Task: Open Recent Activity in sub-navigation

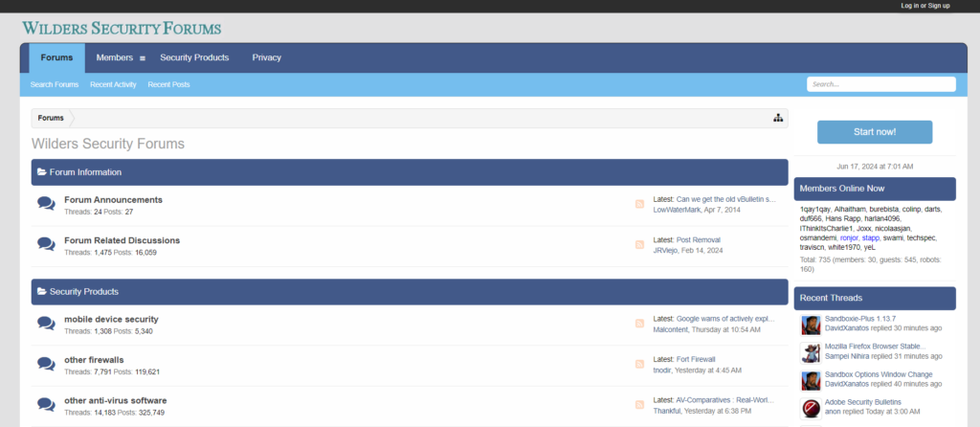Action: click(113, 84)
